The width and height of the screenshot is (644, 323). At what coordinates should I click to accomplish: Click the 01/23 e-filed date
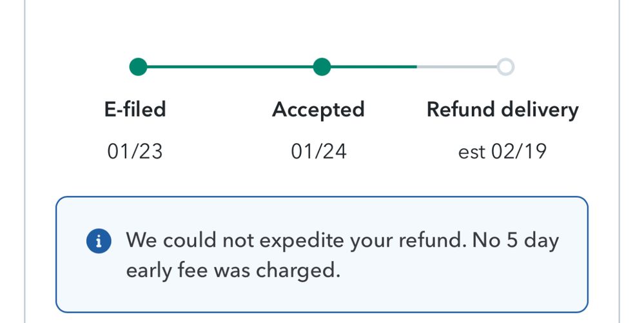click(135, 152)
